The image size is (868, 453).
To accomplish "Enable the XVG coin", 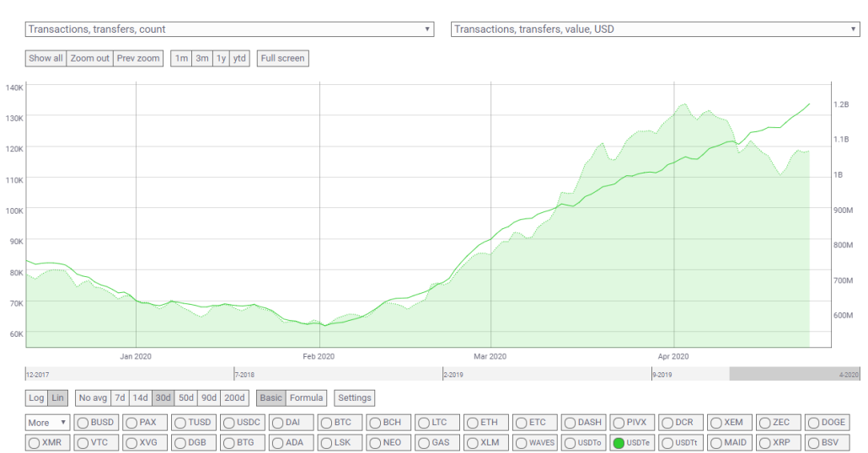I will (x=145, y=443).
